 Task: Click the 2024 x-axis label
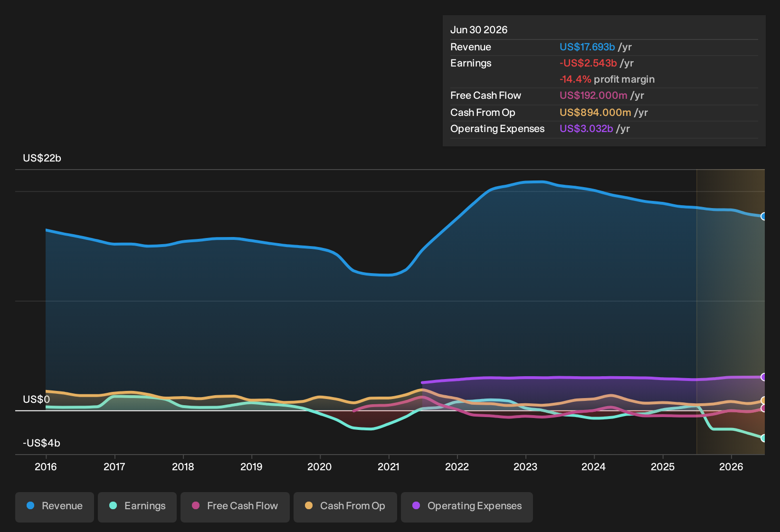tap(594, 467)
